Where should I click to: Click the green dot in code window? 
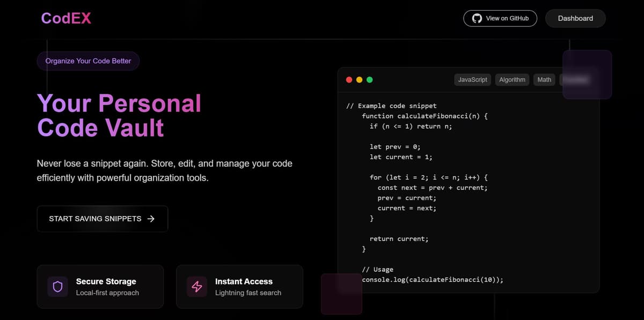click(x=369, y=80)
